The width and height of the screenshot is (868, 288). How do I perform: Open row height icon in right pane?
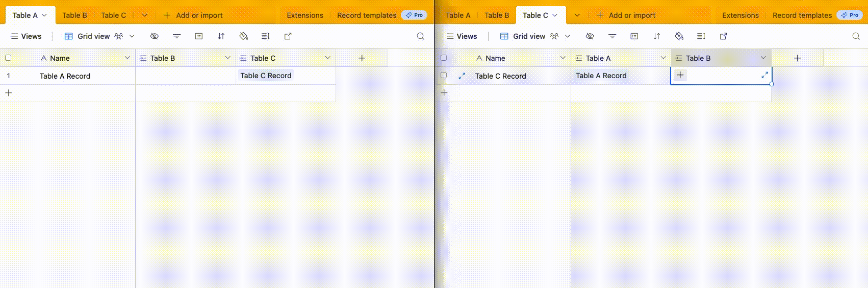(701, 36)
